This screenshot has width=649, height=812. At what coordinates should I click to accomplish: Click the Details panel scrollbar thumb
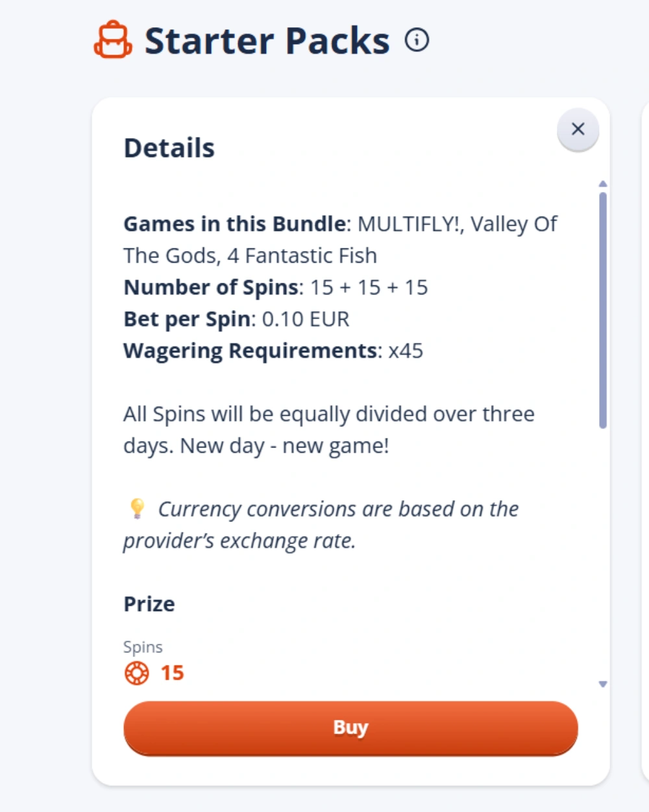click(x=603, y=310)
